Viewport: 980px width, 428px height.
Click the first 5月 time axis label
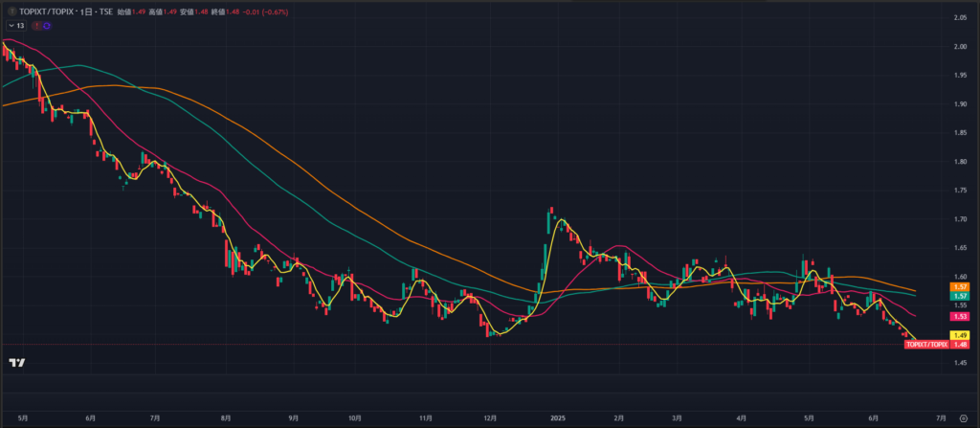tap(23, 418)
